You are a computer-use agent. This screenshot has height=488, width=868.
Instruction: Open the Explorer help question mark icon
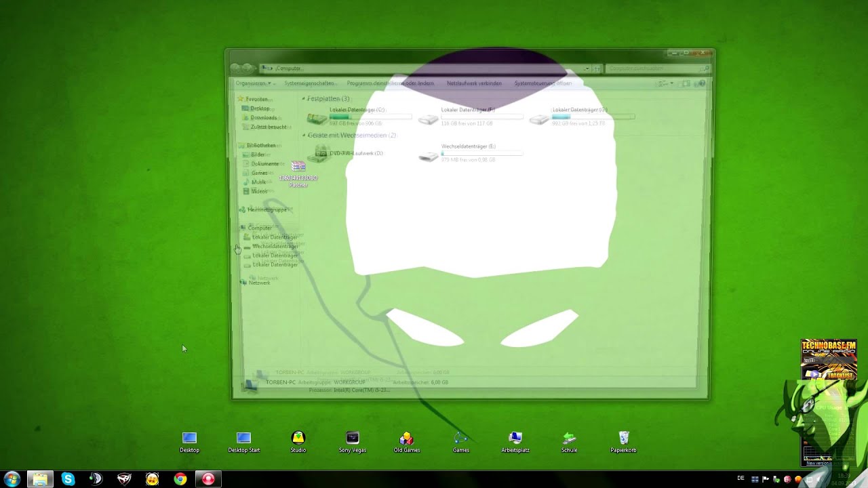tap(702, 83)
